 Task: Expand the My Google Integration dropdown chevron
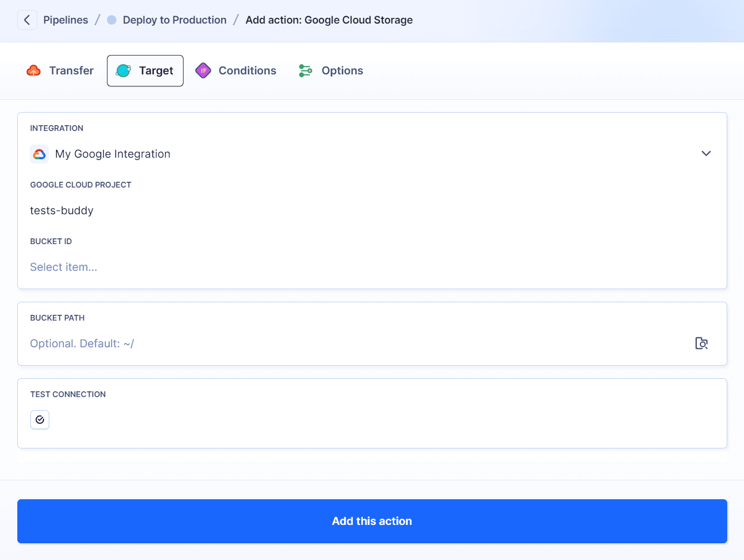[x=706, y=153]
